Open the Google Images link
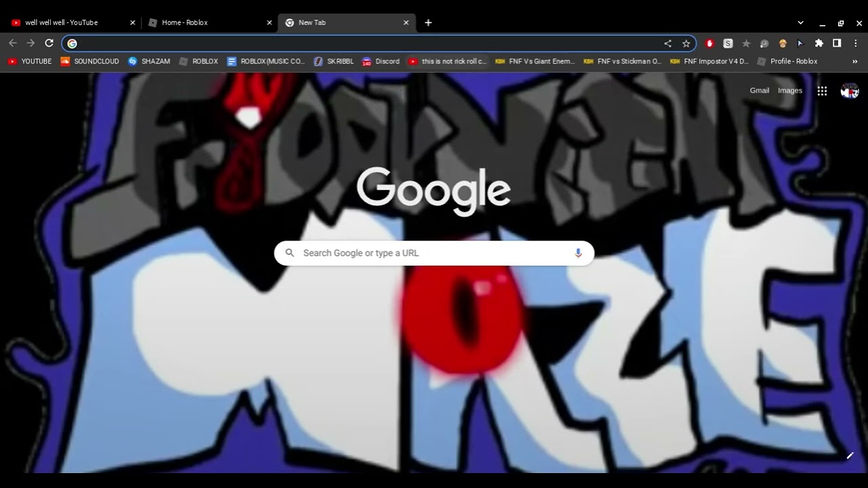The height and width of the screenshot is (488, 868). click(x=790, y=91)
